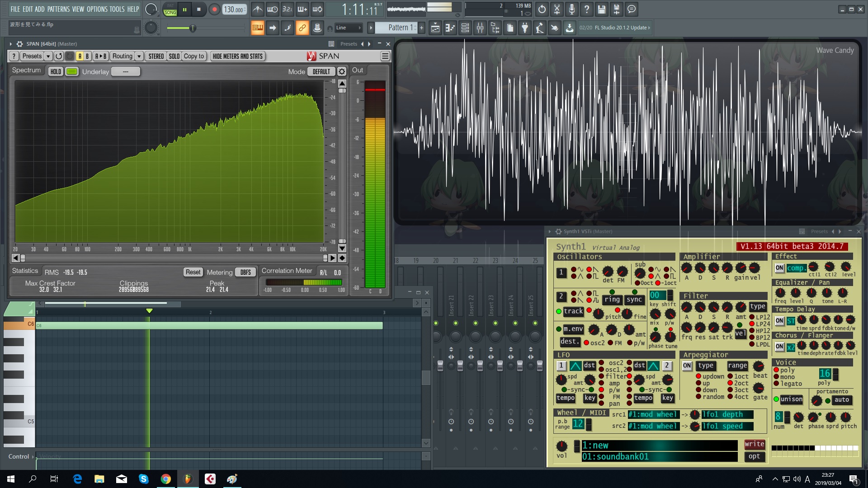Open the plugin picker plug icon
The image size is (868, 488).
pyautogui.click(x=525, y=28)
